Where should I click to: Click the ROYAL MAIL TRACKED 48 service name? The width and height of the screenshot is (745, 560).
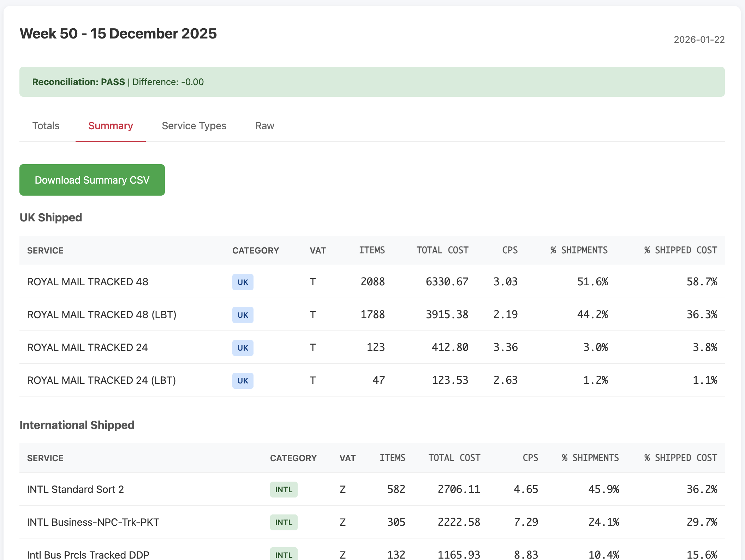[88, 282]
